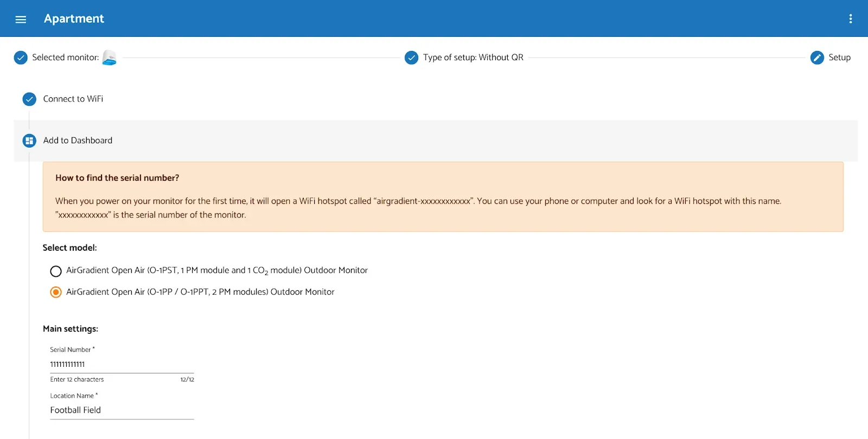Screen dimensions: 868x439
Task: Open the hamburger navigation menu
Action: coord(20,18)
